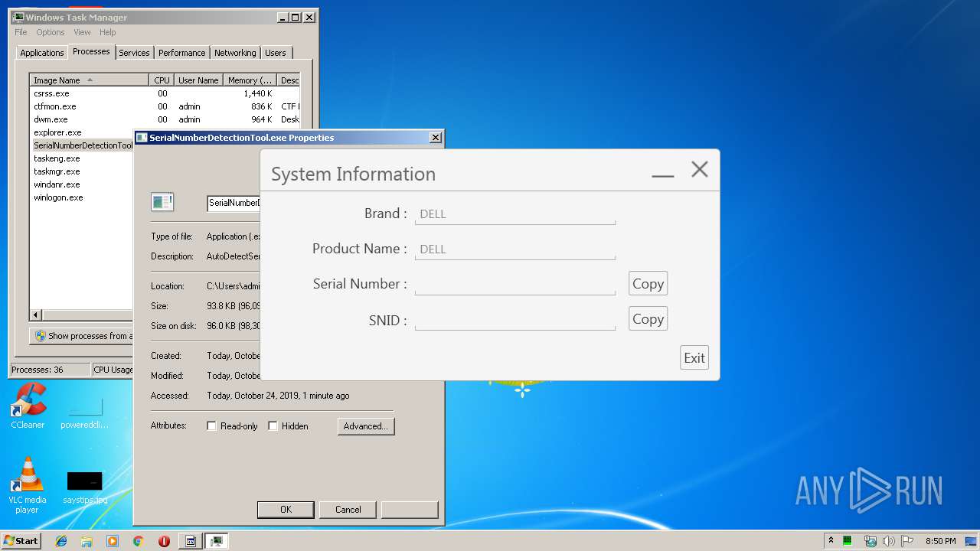This screenshot has width=980, height=551.
Task: Click Cancel in the Properties dialog
Action: pyautogui.click(x=348, y=510)
